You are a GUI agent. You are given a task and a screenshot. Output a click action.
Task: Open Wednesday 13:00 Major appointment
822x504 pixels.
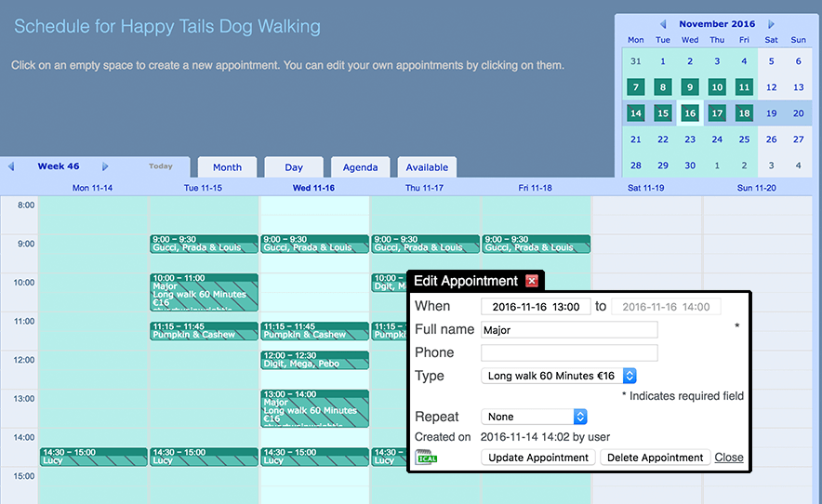[314, 408]
